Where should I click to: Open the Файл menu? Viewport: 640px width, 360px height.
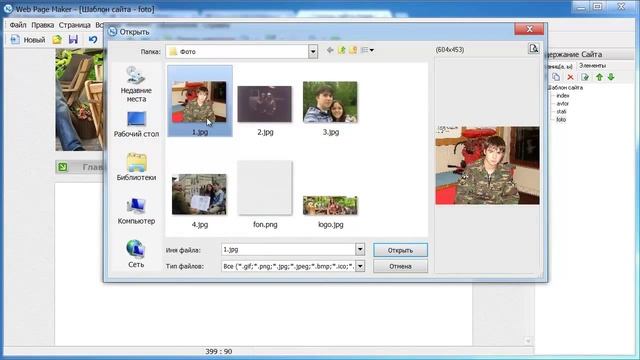(x=18, y=25)
